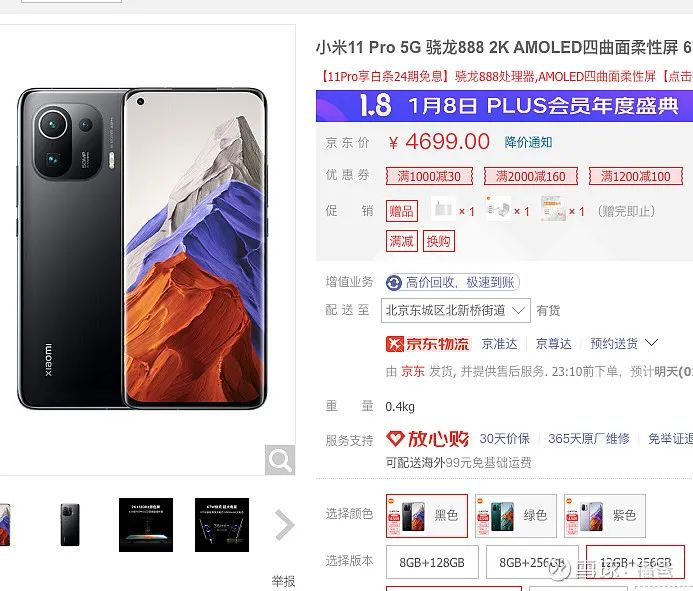Open the second gift item thumbnail
This screenshot has width=693, height=591.
click(498, 210)
